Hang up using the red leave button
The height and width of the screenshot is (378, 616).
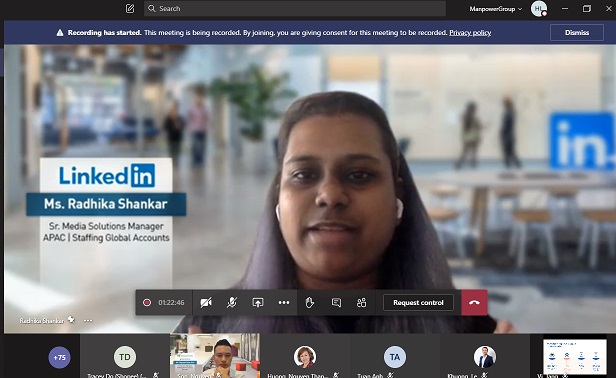[x=474, y=303]
